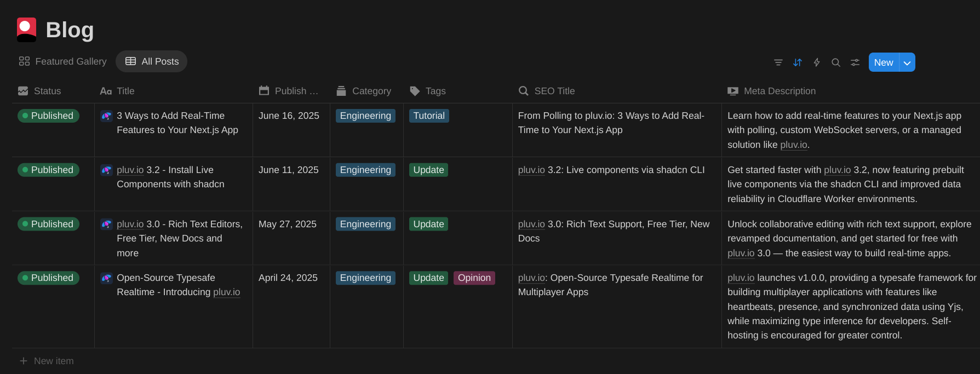
Task: Click Update tag in April 24 row
Action: [x=428, y=278]
